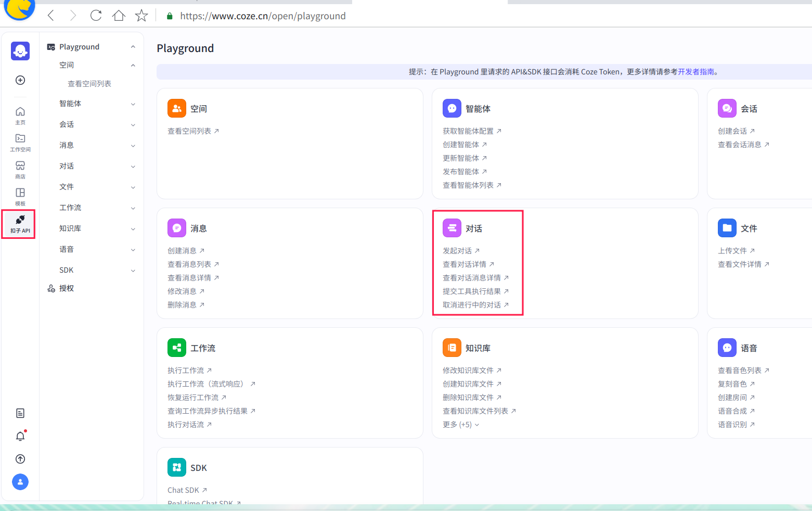Open 取消进行中的对话 link
The image size is (812, 511).
tap(475, 305)
